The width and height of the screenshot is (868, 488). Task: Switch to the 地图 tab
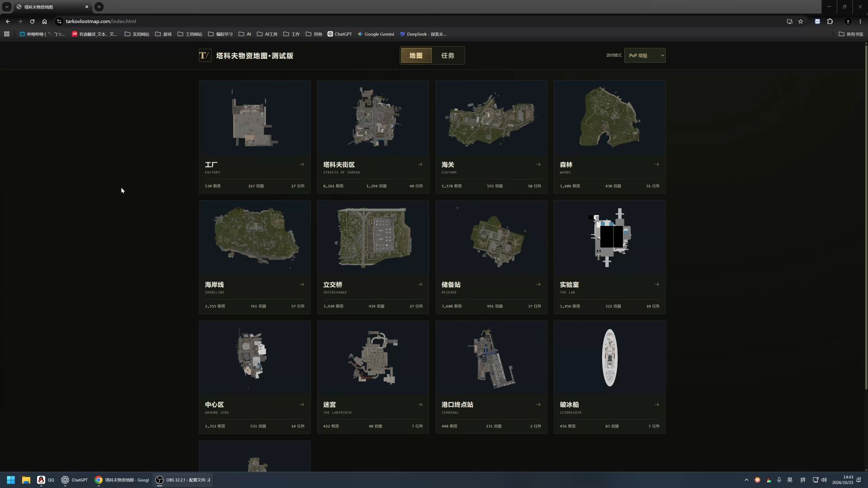coord(416,56)
